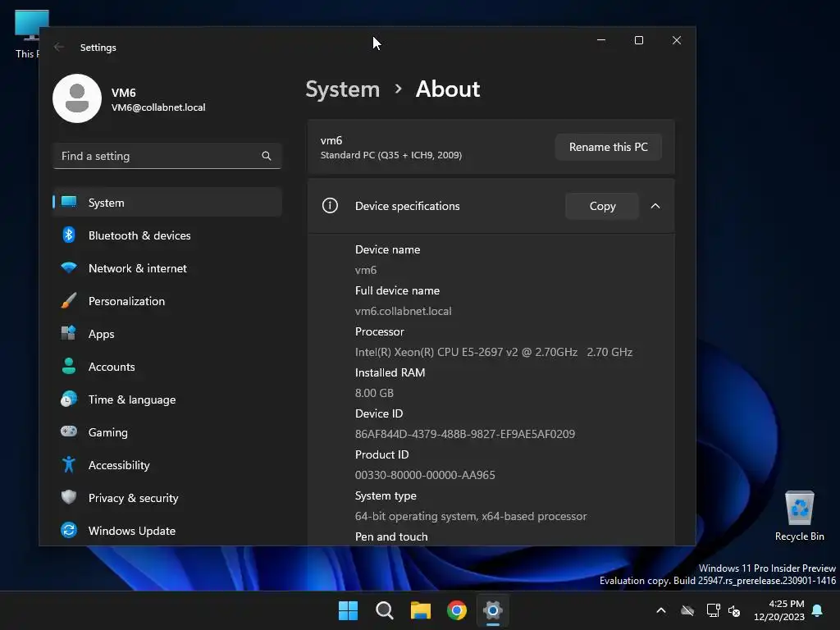Viewport: 840px width, 630px height.
Task: Open the This PC desktop icon
Action: 30,34
